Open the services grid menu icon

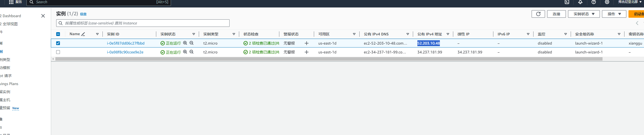11,2
